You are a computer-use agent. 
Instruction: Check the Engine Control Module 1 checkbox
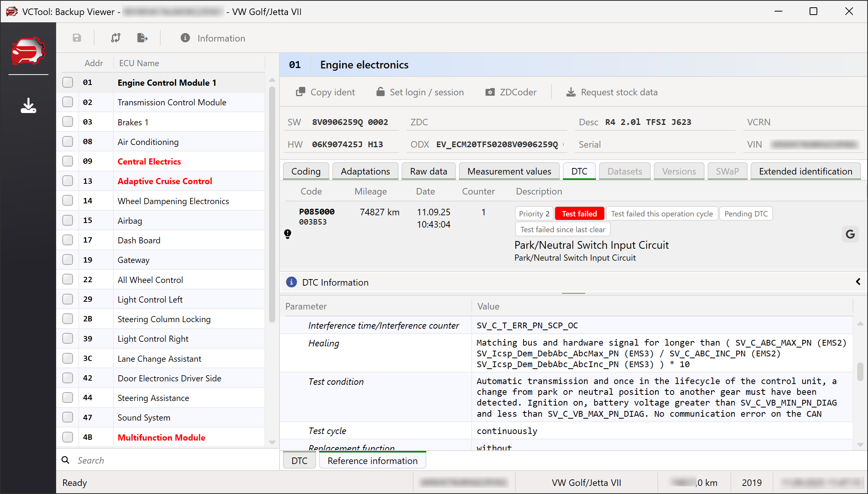tap(68, 83)
